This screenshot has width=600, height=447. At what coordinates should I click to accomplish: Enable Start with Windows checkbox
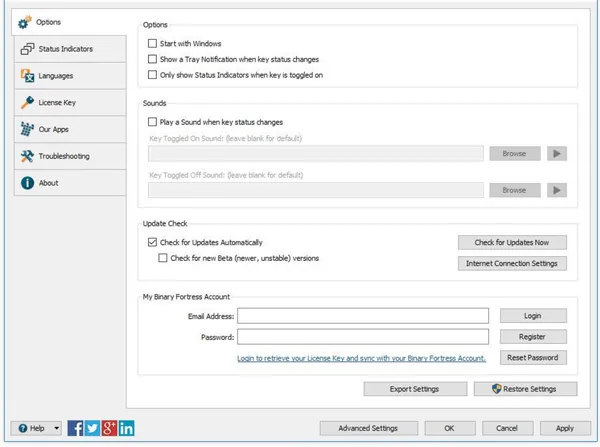152,43
